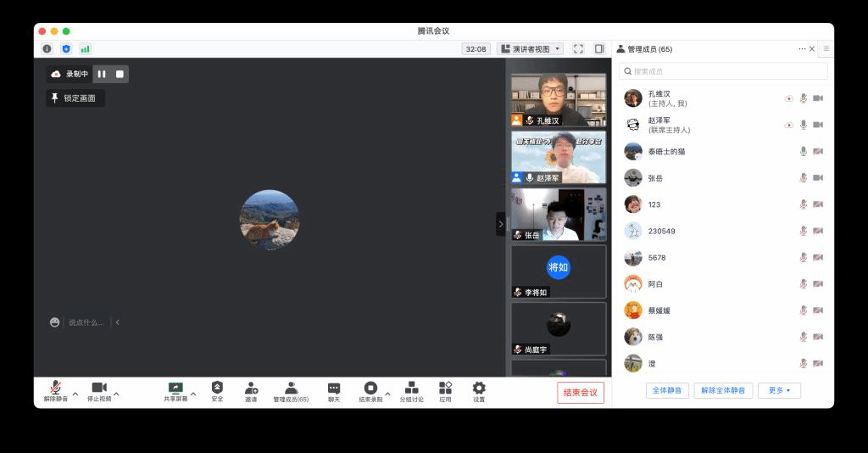This screenshot has width=868, height=453.
Task: Expand the 更多 dropdown in member panel
Action: 779,390
